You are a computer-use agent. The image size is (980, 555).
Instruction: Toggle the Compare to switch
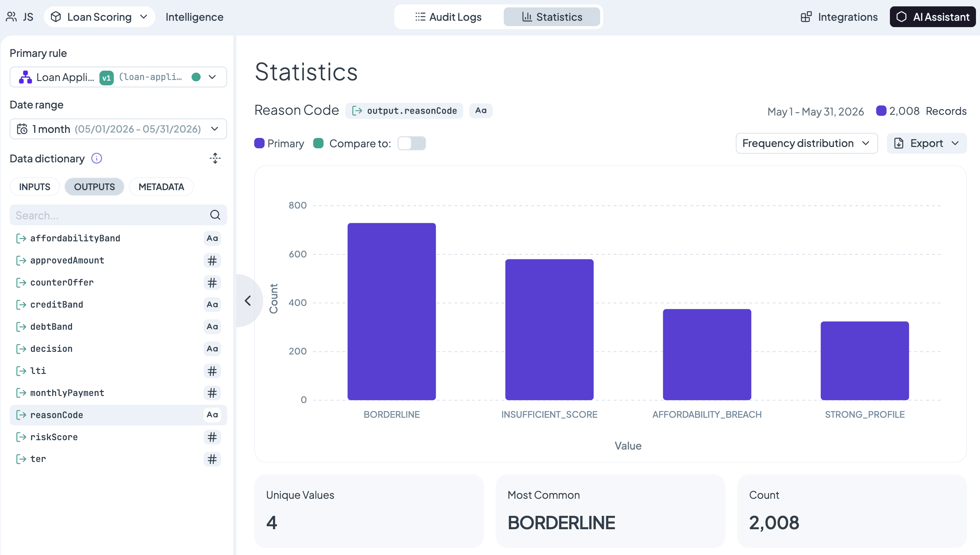(411, 143)
